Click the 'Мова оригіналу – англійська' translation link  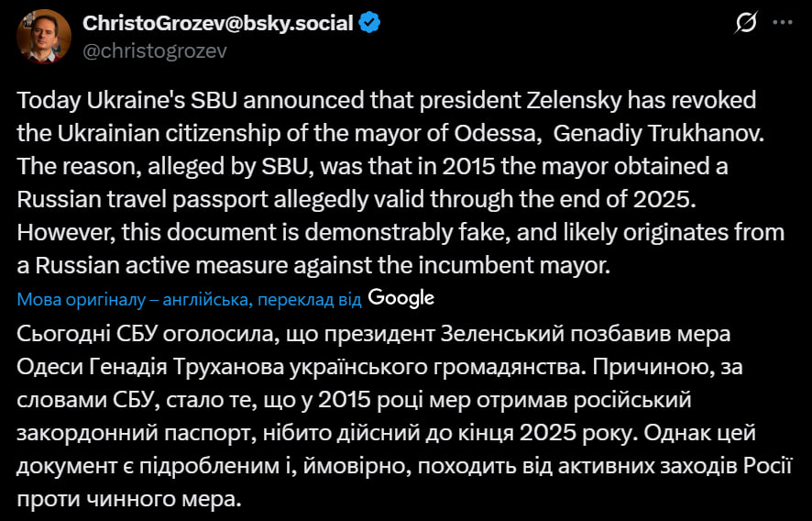point(134,299)
